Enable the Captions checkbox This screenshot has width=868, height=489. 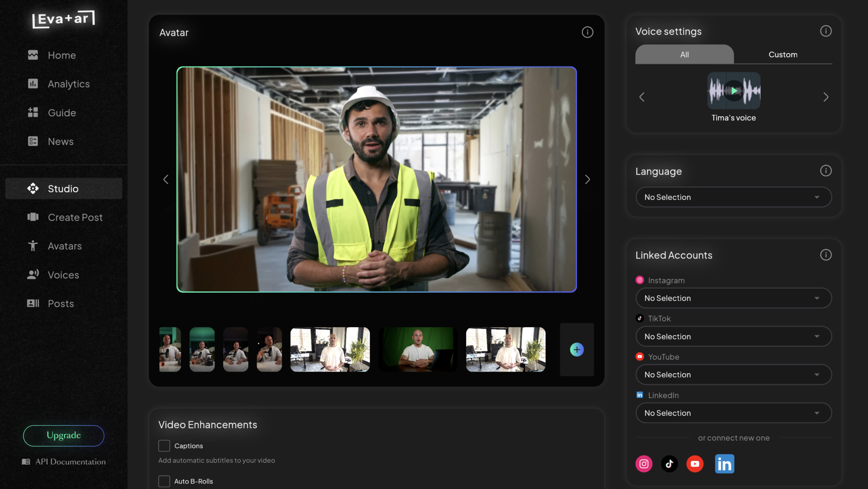[x=164, y=446]
